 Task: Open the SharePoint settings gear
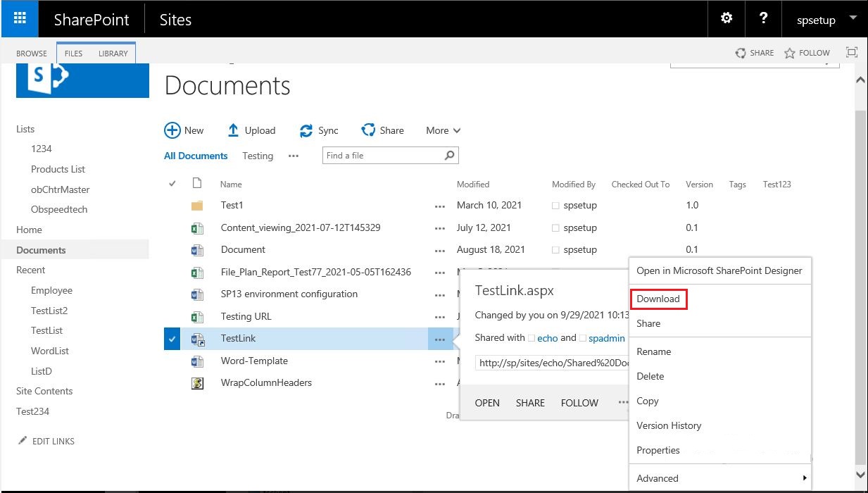[x=726, y=18]
